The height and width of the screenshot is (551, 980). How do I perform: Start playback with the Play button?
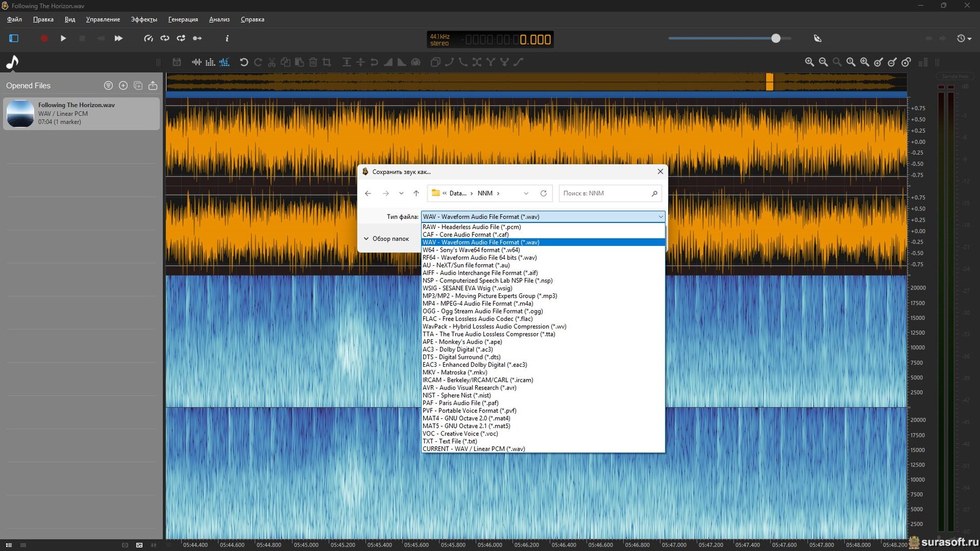(63, 38)
